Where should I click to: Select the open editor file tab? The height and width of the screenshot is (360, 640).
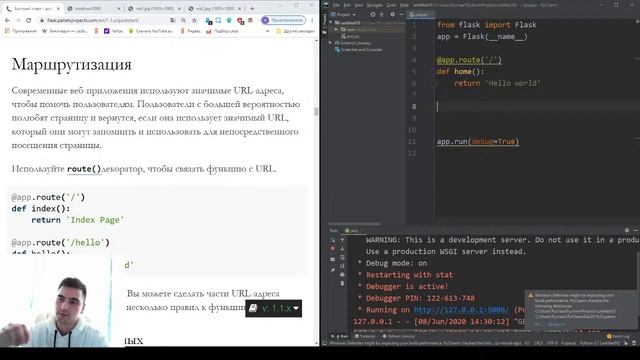pyautogui.click(x=421, y=15)
